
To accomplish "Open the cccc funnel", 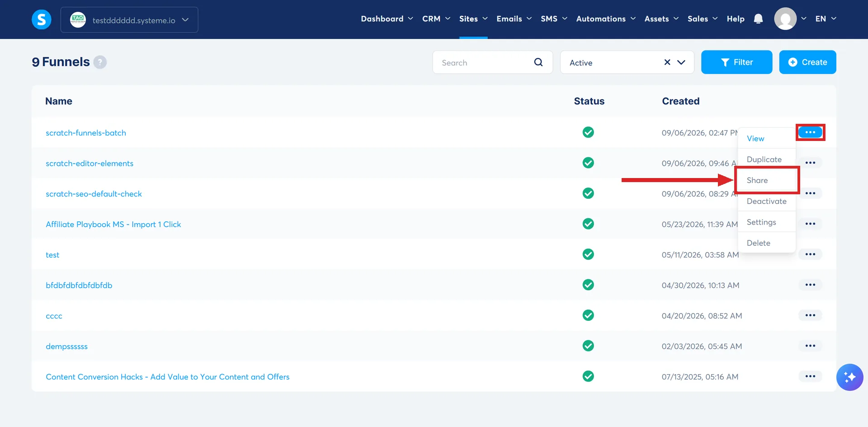I will (54, 316).
